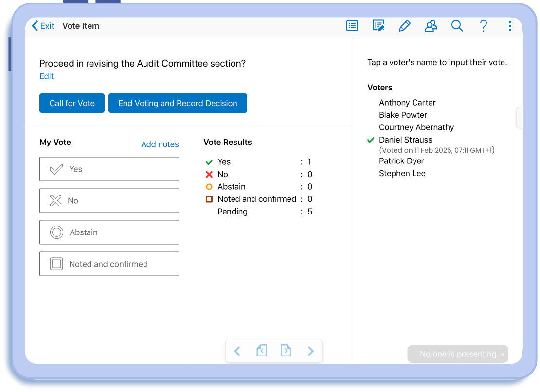Image resolution: width=540 pixels, height=392 pixels.
Task: Go to previous document page icon
Action: click(262, 351)
